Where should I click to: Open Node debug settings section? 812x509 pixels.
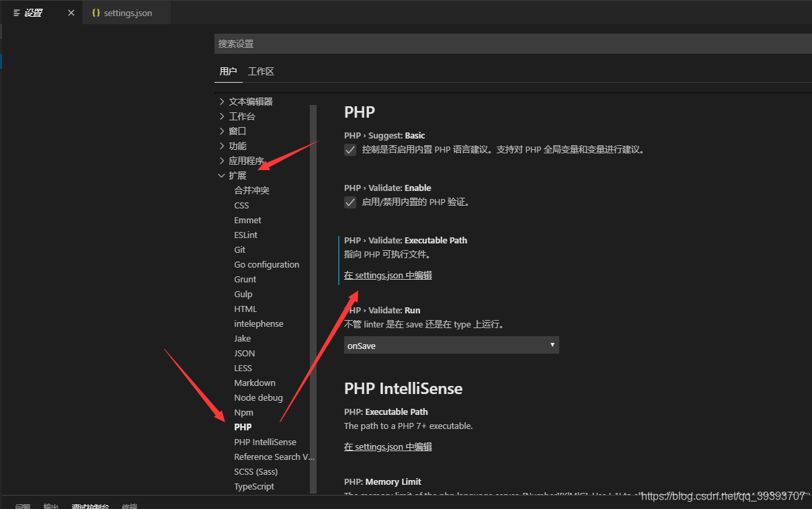click(x=258, y=397)
